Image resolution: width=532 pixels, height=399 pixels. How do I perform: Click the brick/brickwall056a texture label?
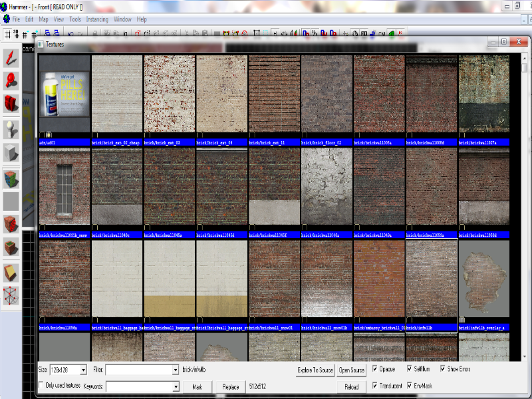tap(65, 328)
